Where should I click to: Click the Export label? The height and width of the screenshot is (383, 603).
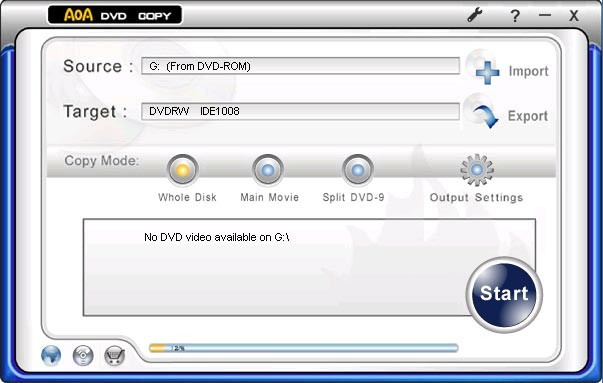click(528, 116)
